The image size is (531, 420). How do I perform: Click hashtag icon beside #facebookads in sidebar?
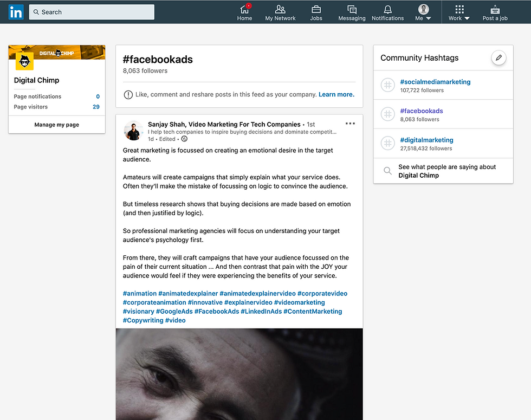388,114
